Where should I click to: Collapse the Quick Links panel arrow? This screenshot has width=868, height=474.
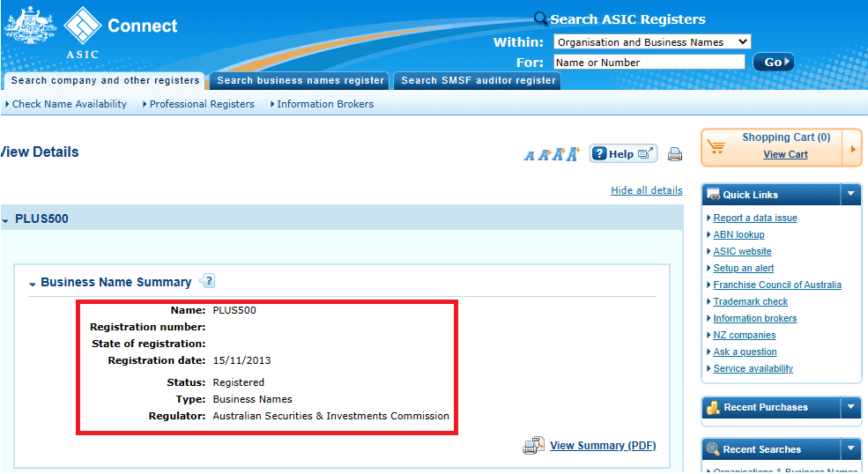click(x=851, y=195)
